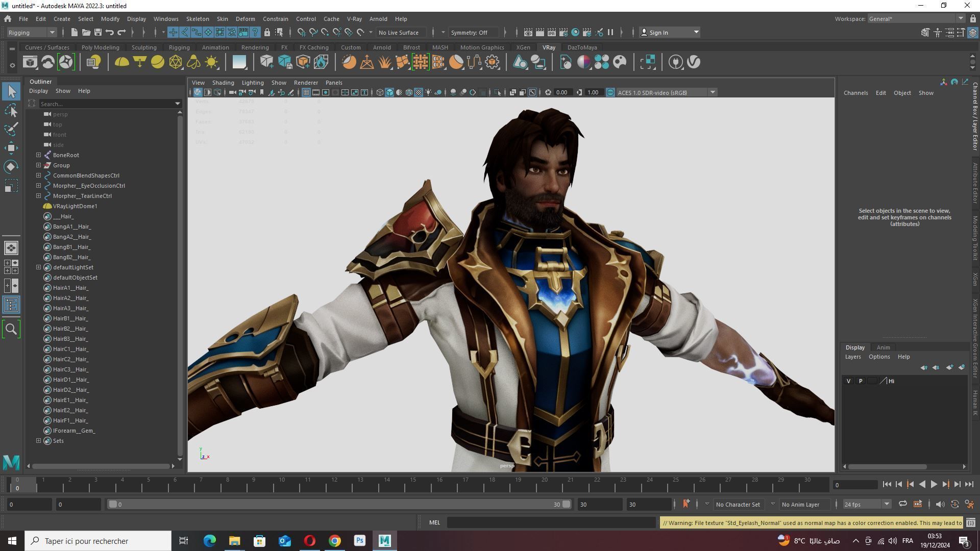The image size is (980, 551).
Task: Click the magnifier search icon in sidebar
Action: tap(11, 329)
